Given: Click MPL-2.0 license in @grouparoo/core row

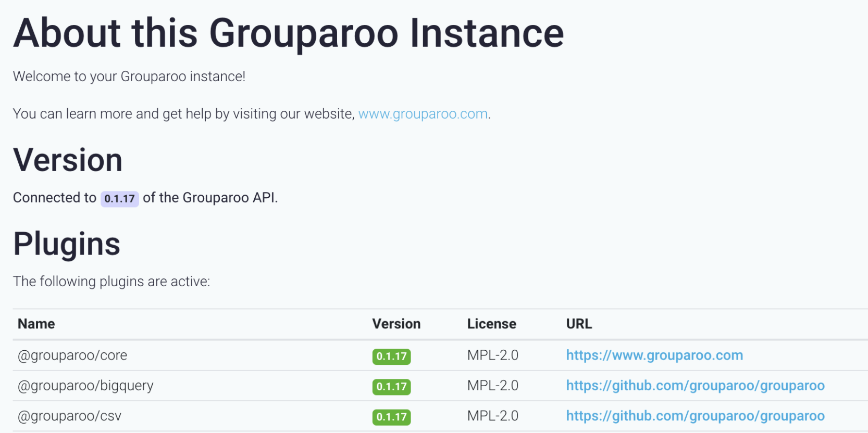Looking at the screenshot, I should (x=493, y=355).
